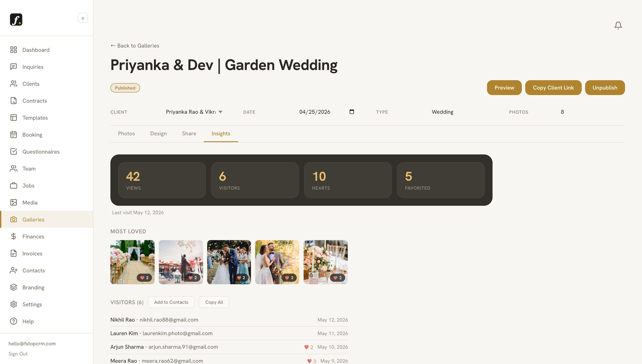Click the Photos count value 8
Viewport: 642px width, 364px height.
coord(562,112)
